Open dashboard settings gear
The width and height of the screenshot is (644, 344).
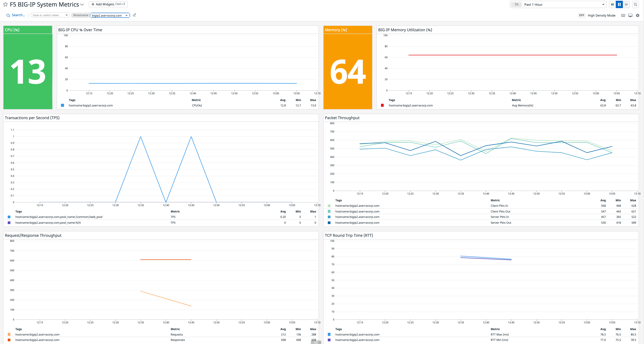tap(637, 15)
